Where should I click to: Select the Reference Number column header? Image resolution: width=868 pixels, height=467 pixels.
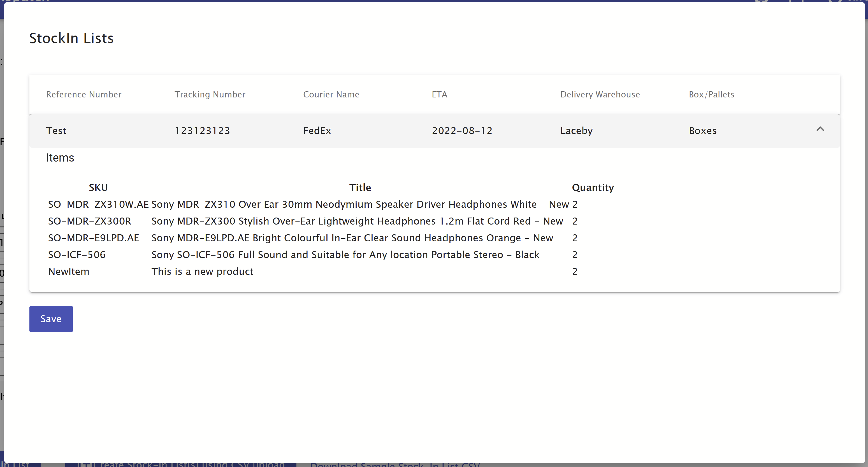click(83, 94)
